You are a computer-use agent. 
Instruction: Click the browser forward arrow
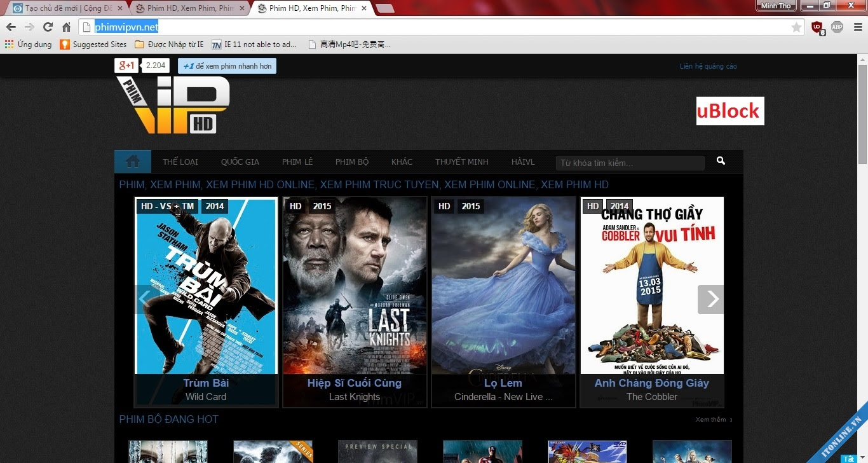(x=29, y=27)
